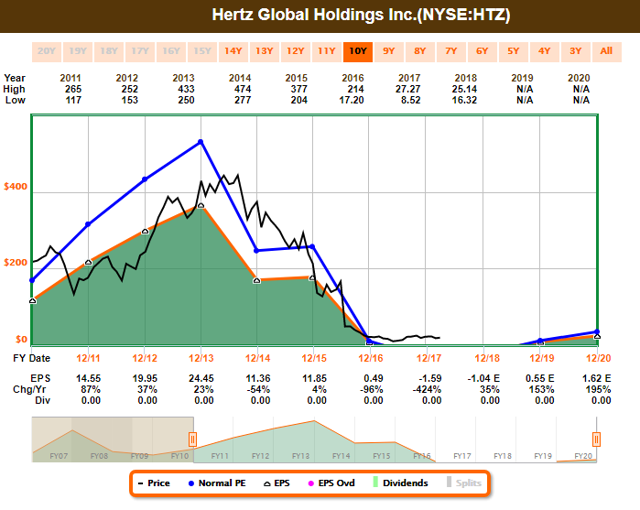Click the right range slider handle
640x510 pixels.
[596, 439]
